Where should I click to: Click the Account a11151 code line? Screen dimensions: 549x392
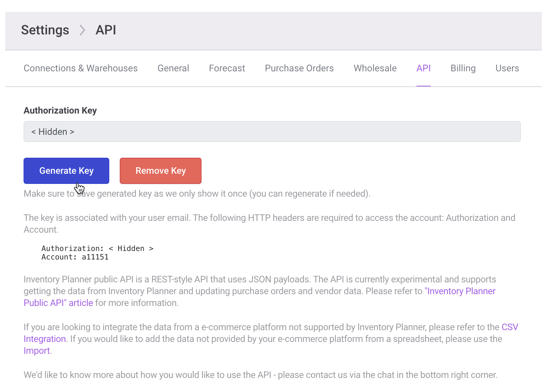(x=75, y=257)
